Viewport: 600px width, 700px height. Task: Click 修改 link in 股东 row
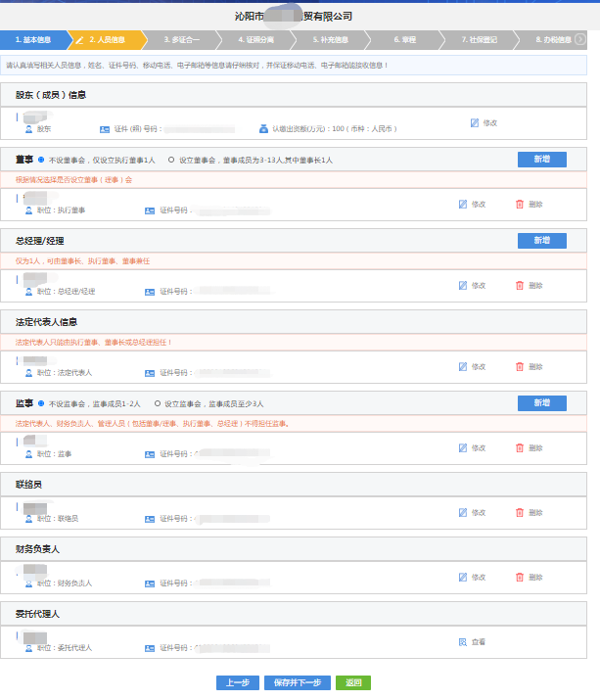point(490,123)
